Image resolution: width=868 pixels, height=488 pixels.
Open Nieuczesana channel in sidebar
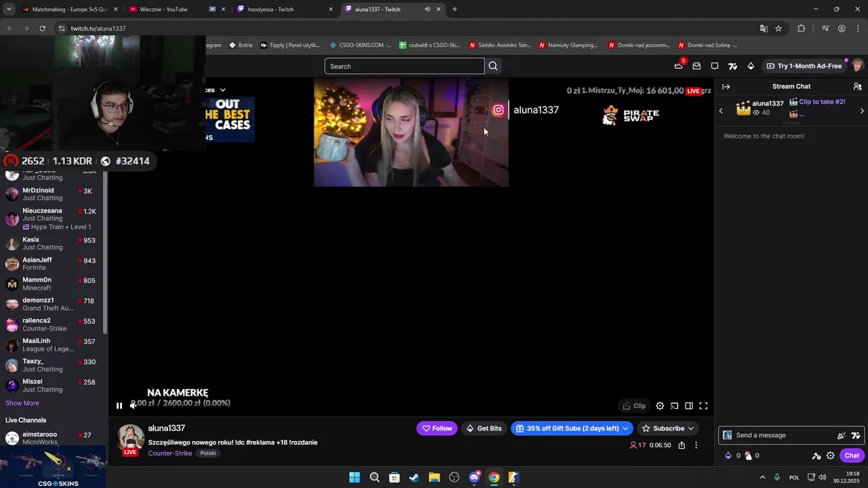53,218
